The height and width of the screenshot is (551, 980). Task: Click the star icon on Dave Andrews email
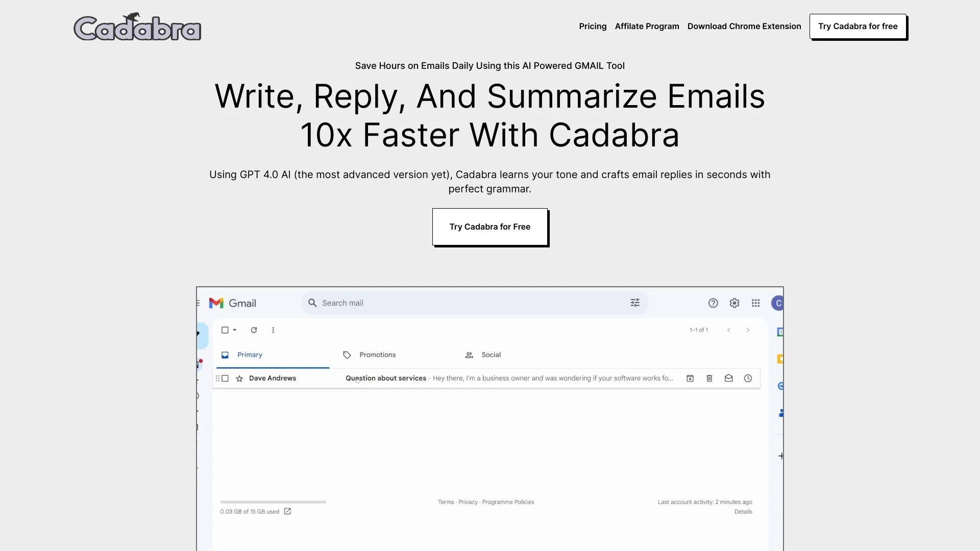(x=239, y=378)
